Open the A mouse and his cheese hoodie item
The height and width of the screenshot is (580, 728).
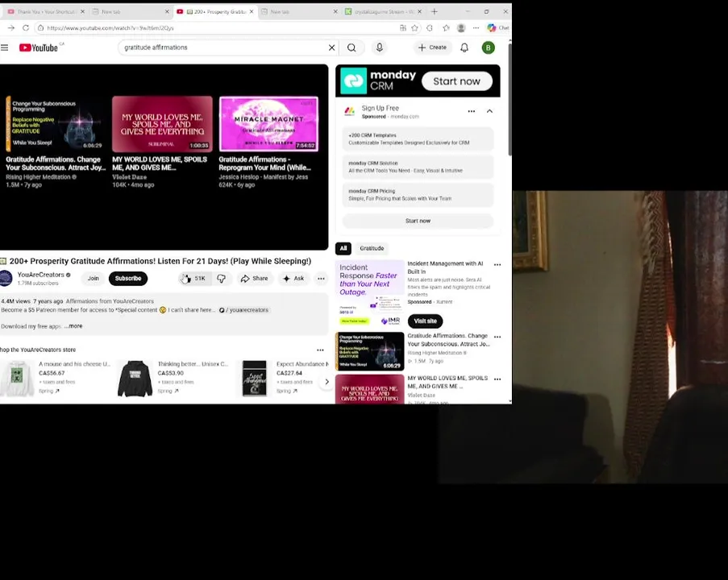click(x=56, y=378)
